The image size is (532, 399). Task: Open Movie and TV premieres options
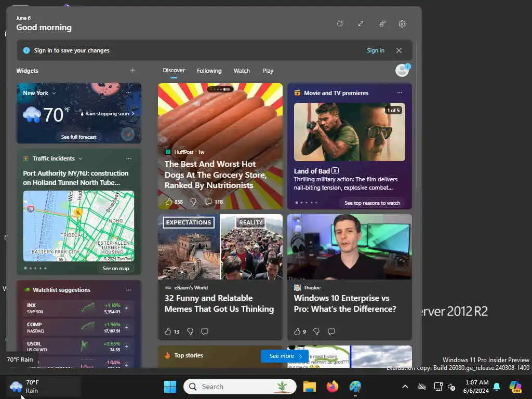(x=400, y=92)
